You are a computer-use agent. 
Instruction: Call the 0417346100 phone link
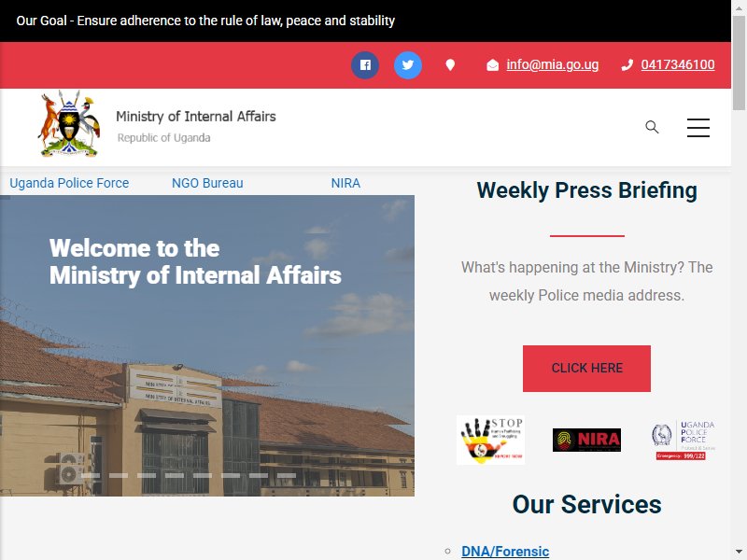point(678,64)
